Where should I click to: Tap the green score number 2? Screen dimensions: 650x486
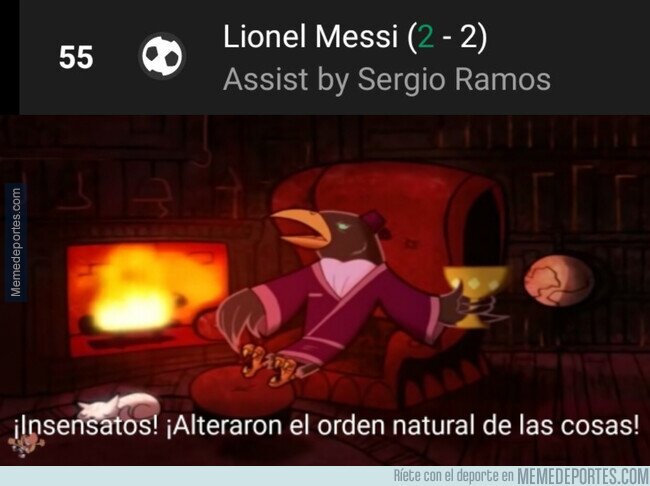[x=425, y=37]
